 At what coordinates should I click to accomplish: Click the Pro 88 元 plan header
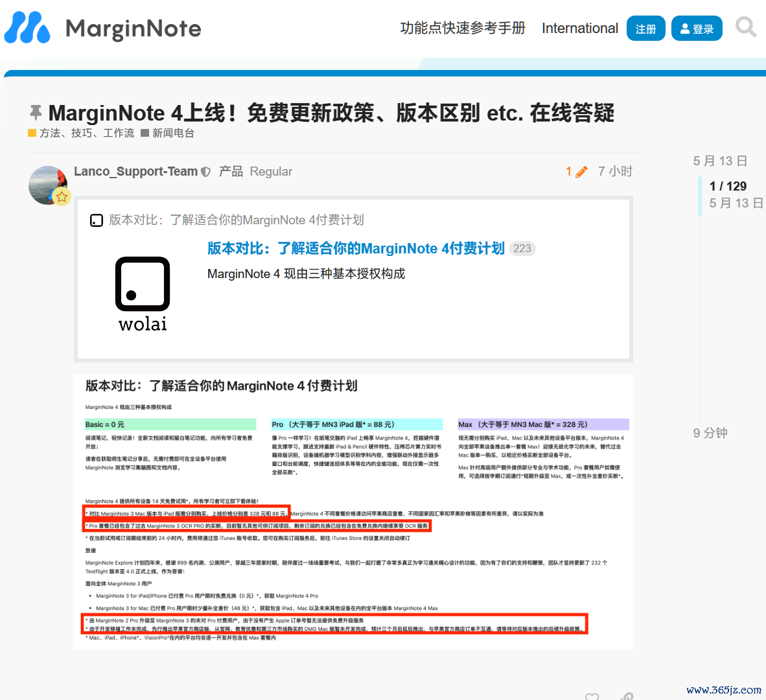(357, 425)
